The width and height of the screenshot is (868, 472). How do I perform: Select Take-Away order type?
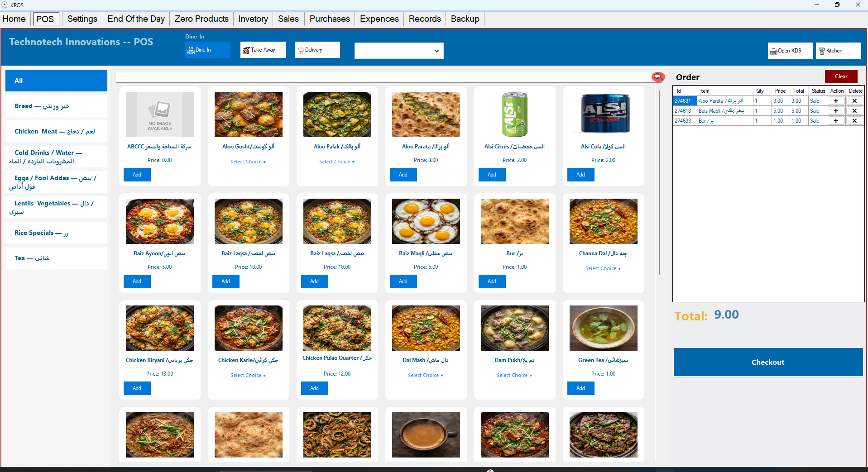[x=263, y=50]
